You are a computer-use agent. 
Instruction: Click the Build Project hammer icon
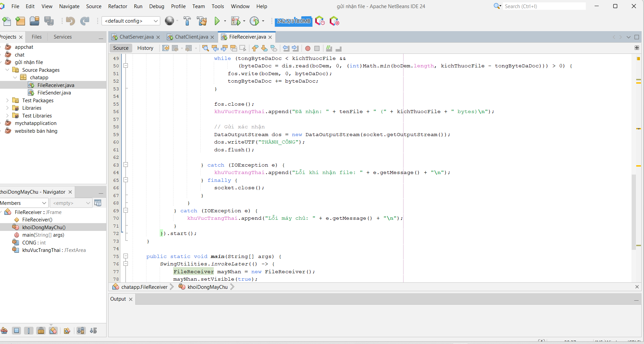click(187, 21)
